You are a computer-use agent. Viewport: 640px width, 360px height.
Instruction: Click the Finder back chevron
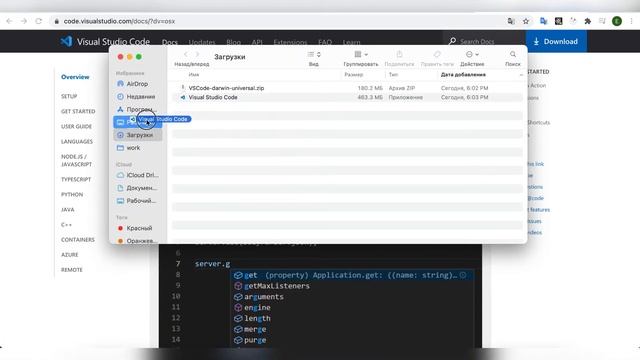(x=186, y=54)
